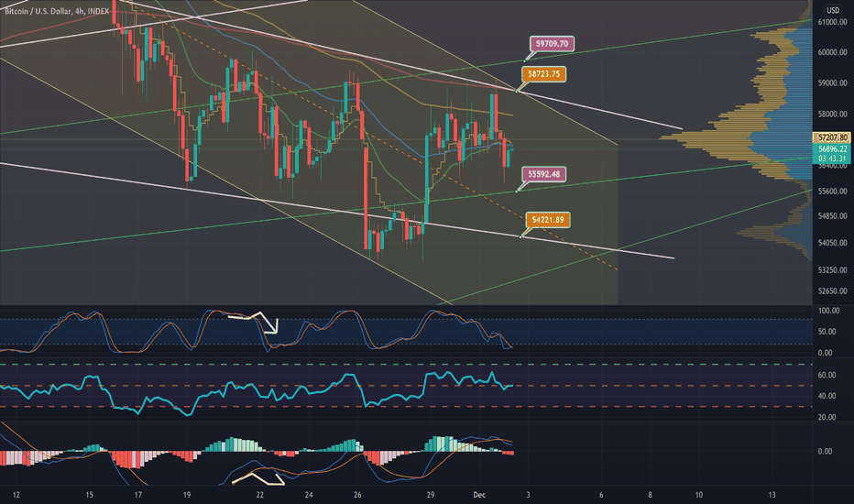This screenshot has height=504, width=854.
Task: Click the stochastic 100.00 scale value
Action: 828,311
